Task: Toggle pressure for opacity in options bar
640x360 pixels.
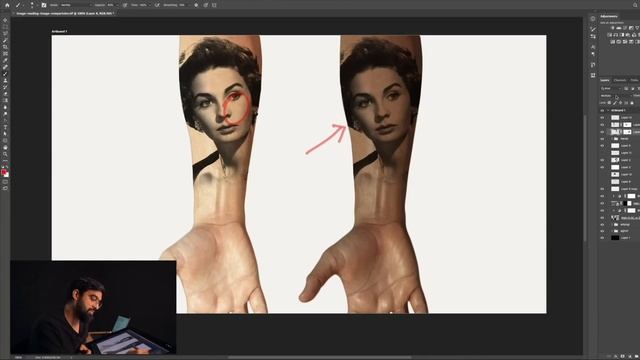Action: (x=125, y=5)
